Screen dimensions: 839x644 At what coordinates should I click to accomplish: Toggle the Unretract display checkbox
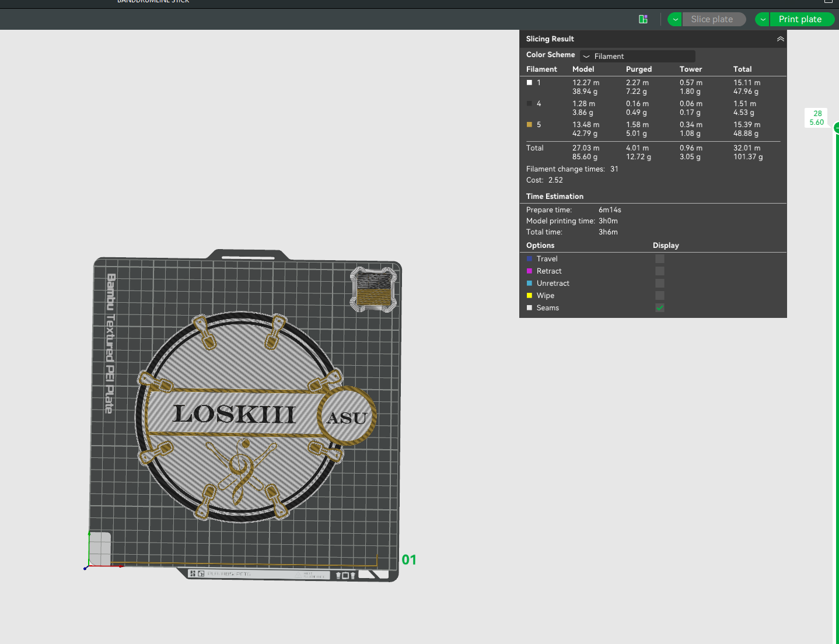pos(660,283)
